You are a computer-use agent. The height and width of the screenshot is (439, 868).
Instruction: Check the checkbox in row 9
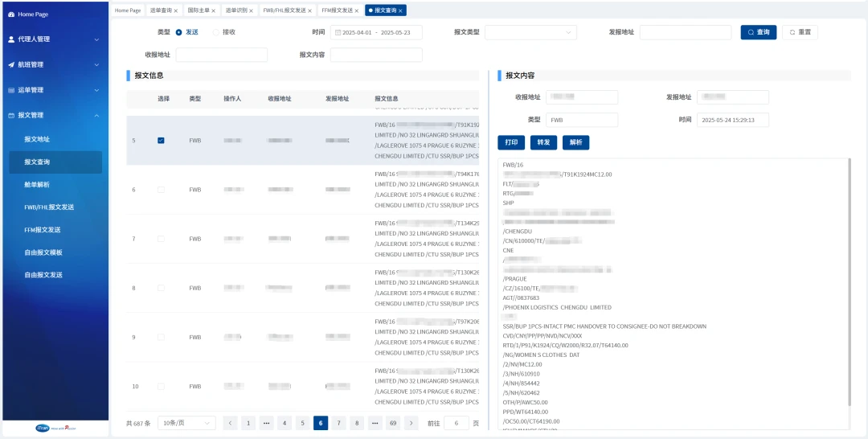(161, 337)
